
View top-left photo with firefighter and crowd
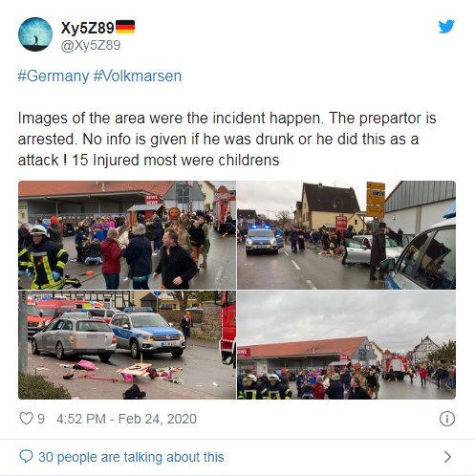pyautogui.click(x=127, y=235)
